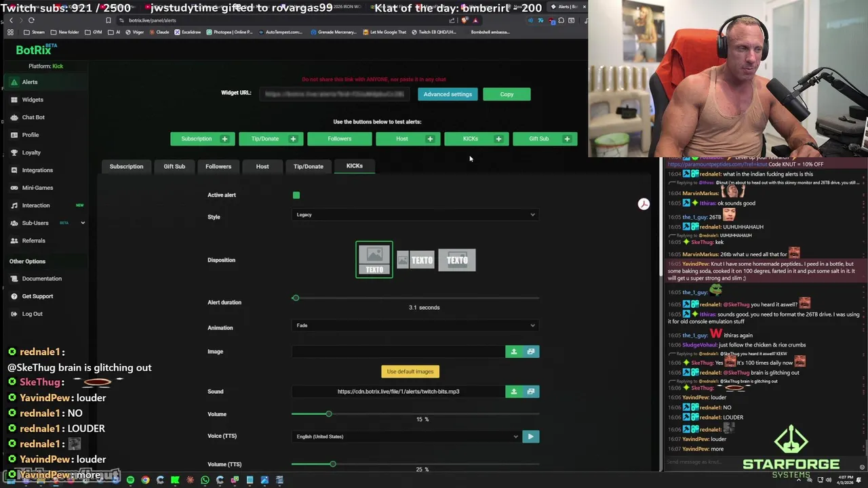Log out using the sidebar

tap(32, 314)
